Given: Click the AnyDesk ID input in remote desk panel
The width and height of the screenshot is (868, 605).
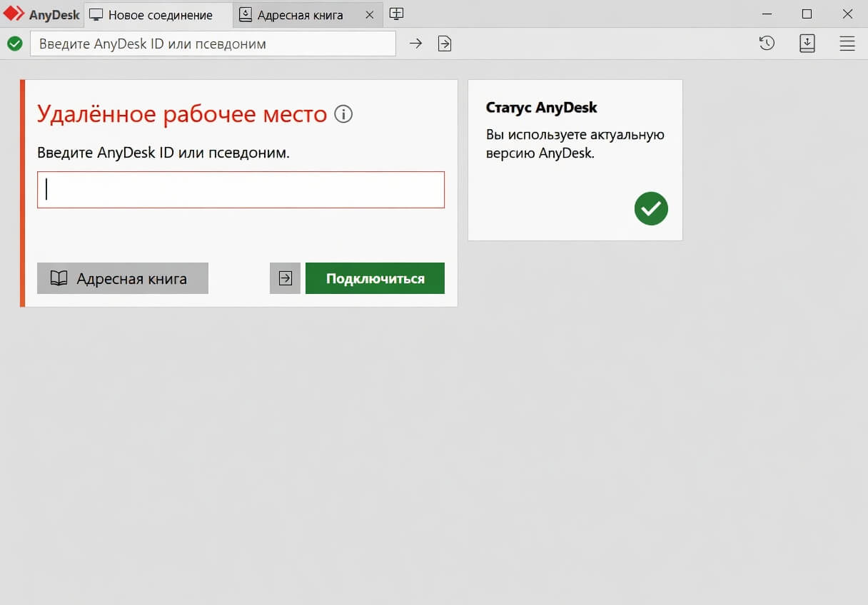Looking at the screenshot, I should pos(241,190).
